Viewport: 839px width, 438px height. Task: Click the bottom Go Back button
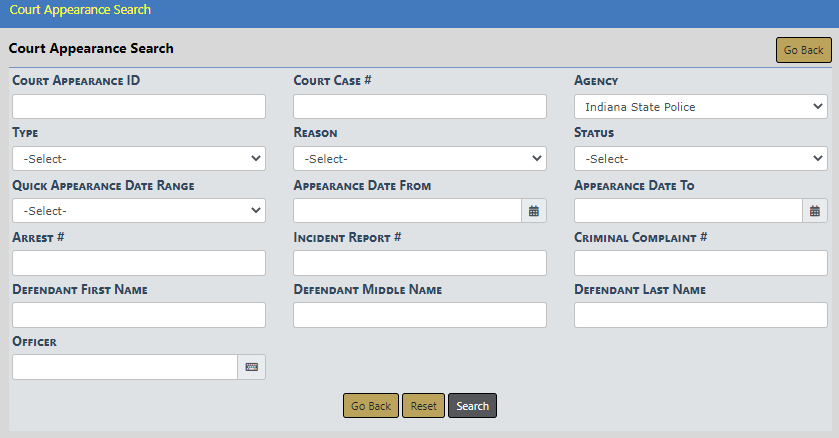[x=370, y=406]
